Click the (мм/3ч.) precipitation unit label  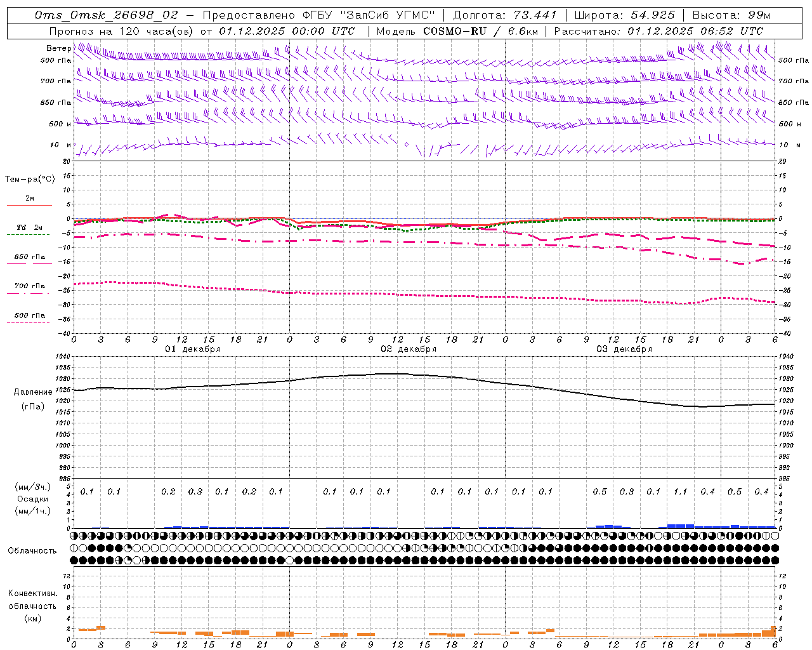tap(33, 487)
